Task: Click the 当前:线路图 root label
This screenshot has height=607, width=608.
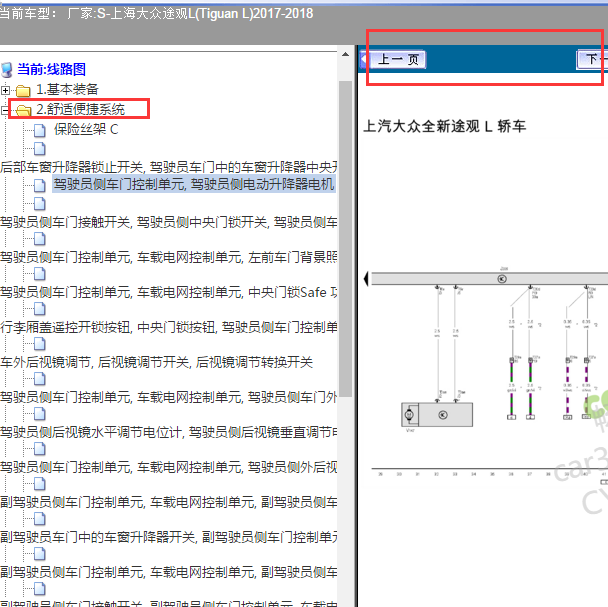Action: [x=52, y=69]
